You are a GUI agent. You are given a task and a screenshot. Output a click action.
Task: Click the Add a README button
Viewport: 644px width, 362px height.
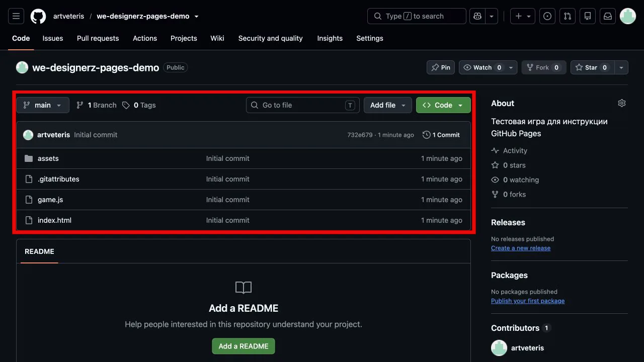click(244, 346)
